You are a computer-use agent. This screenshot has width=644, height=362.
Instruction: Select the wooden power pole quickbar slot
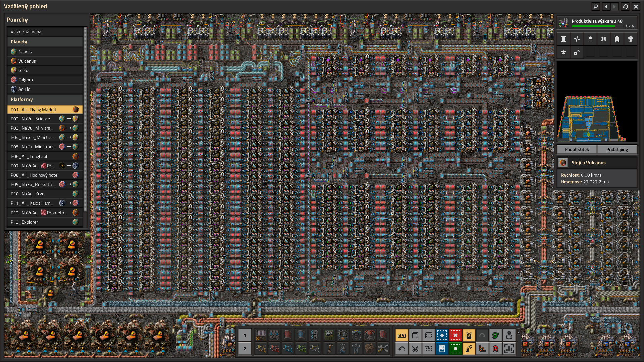pos(329,349)
